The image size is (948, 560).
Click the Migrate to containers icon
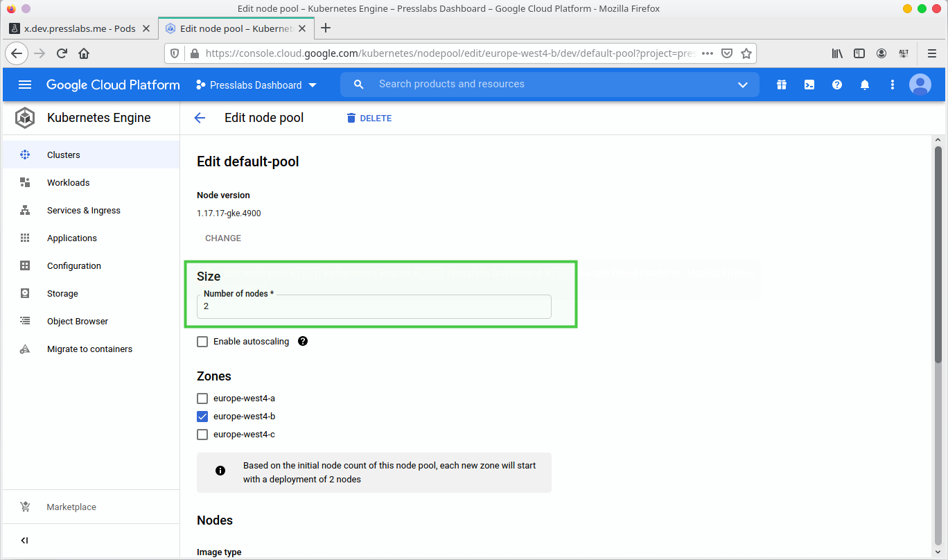tap(25, 349)
